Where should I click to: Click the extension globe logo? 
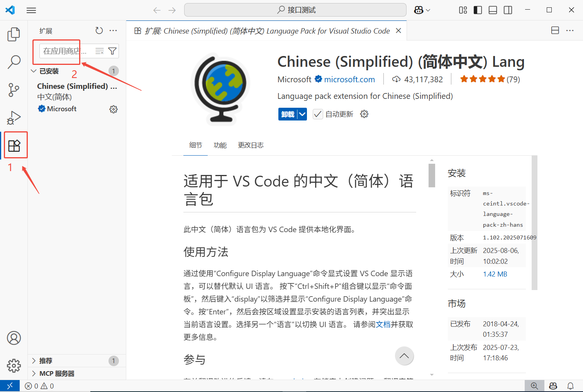221,89
